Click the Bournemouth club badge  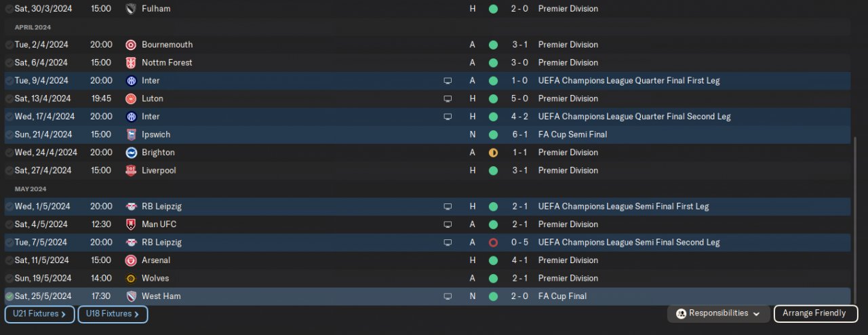click(131, 45)
